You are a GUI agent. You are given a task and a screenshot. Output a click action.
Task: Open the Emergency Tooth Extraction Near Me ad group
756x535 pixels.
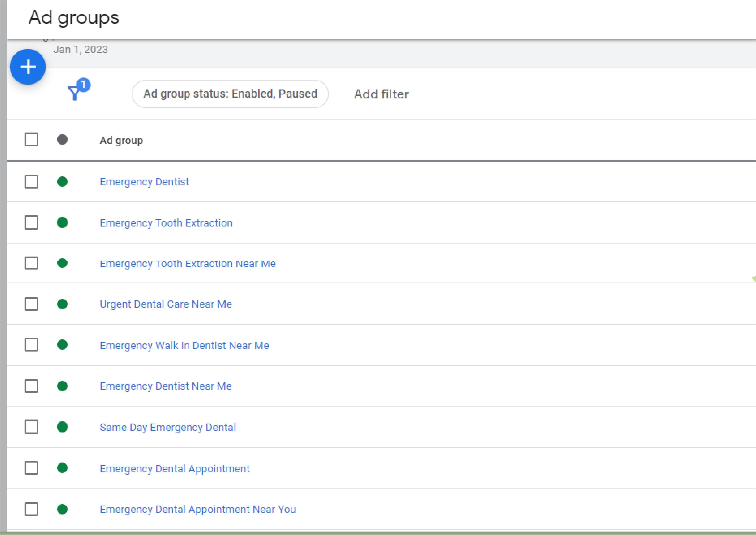click(188, 264)
